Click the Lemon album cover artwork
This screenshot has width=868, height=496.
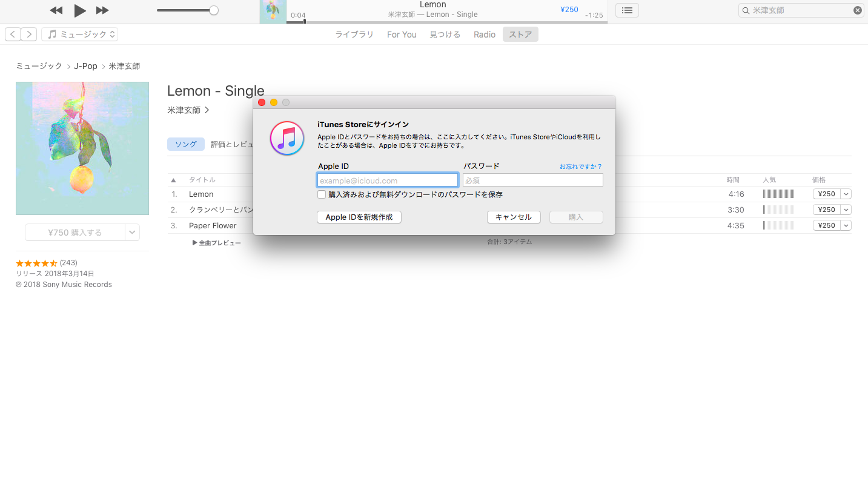click(x=82, y=148)
